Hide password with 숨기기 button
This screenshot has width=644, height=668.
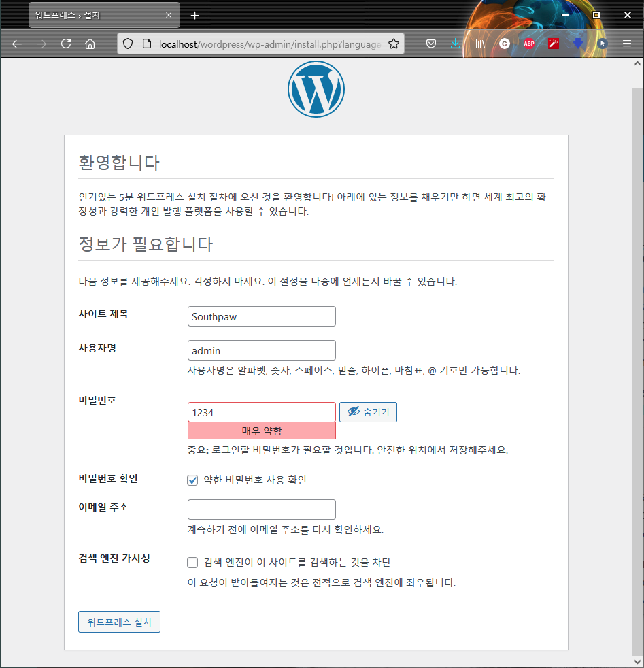pyautogui.click(x=368, y=412)
